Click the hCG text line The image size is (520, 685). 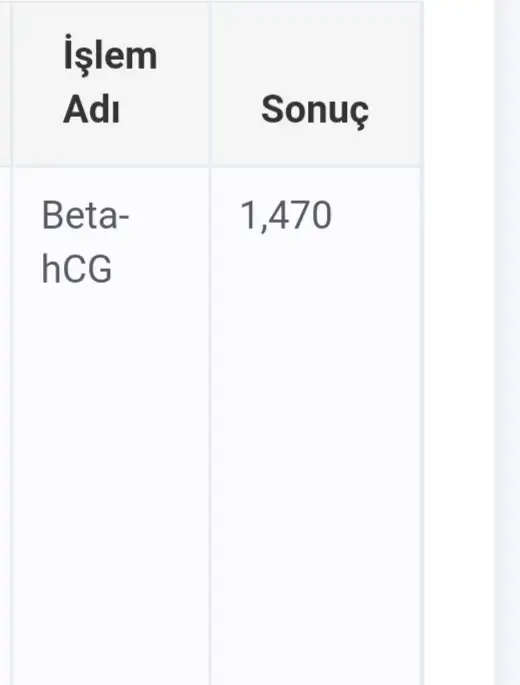click(76, 268)
